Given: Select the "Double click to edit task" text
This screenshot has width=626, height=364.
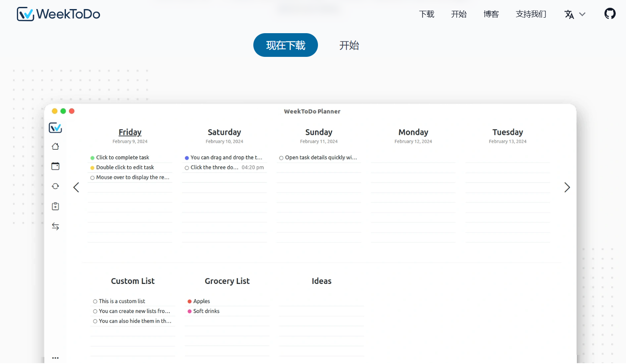Looking at the screenshot, I should [125, 168].
